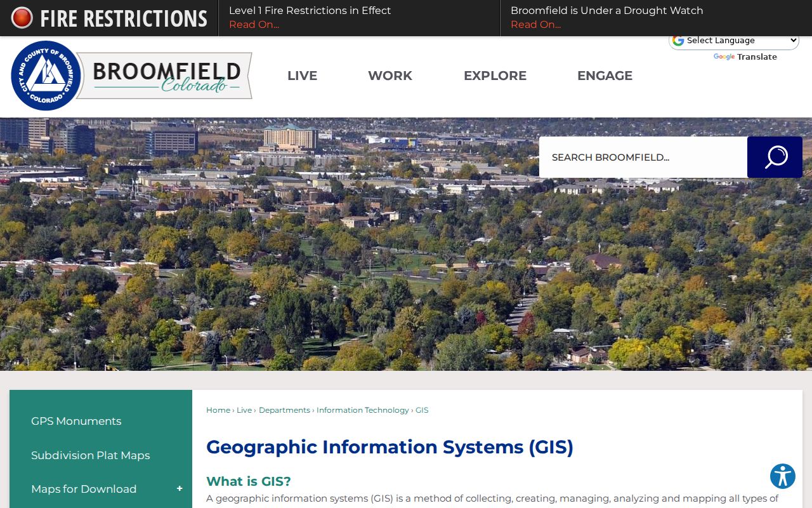Screen dimensions: 812x508
Task: Click the GIS breadcrumb link
Action: click(x=422, y=410)
